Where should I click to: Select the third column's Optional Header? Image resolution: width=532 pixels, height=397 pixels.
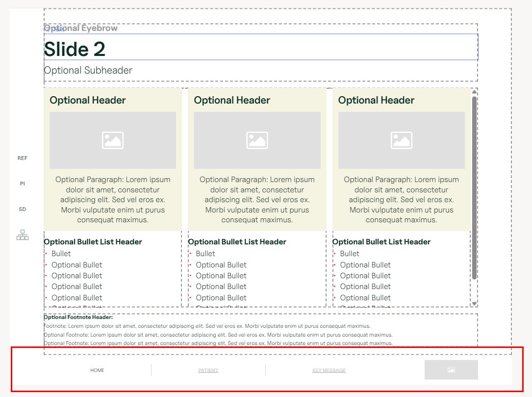click(x=376, y=101)
